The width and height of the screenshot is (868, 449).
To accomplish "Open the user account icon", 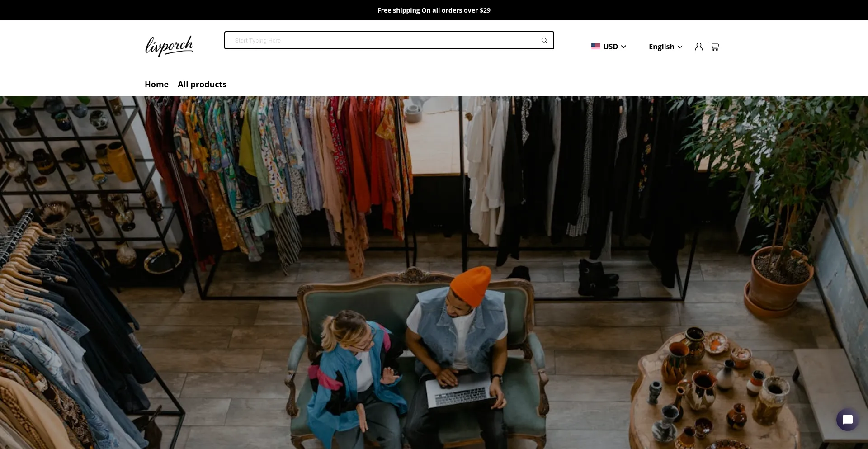I will coord(698,47).
